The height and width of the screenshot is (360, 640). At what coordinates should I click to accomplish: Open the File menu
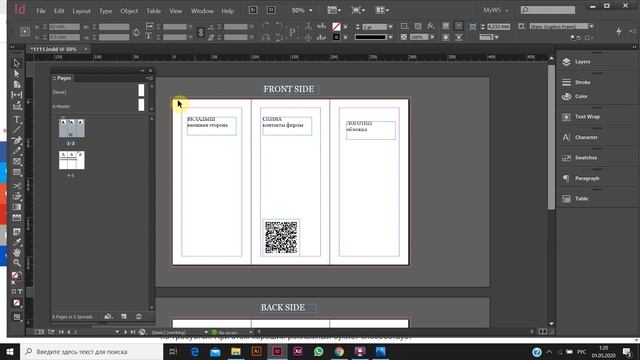(41, 11)
